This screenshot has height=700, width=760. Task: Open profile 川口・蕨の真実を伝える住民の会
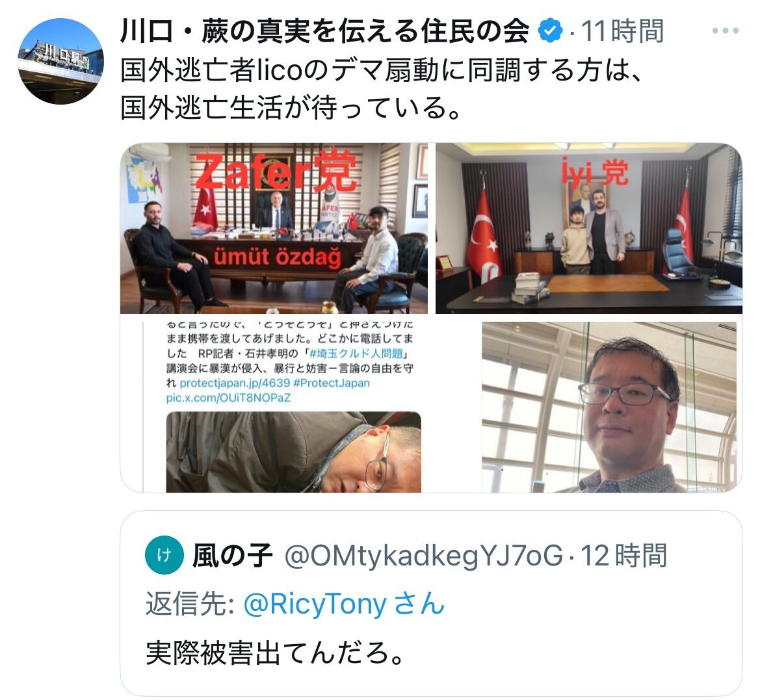325,31
